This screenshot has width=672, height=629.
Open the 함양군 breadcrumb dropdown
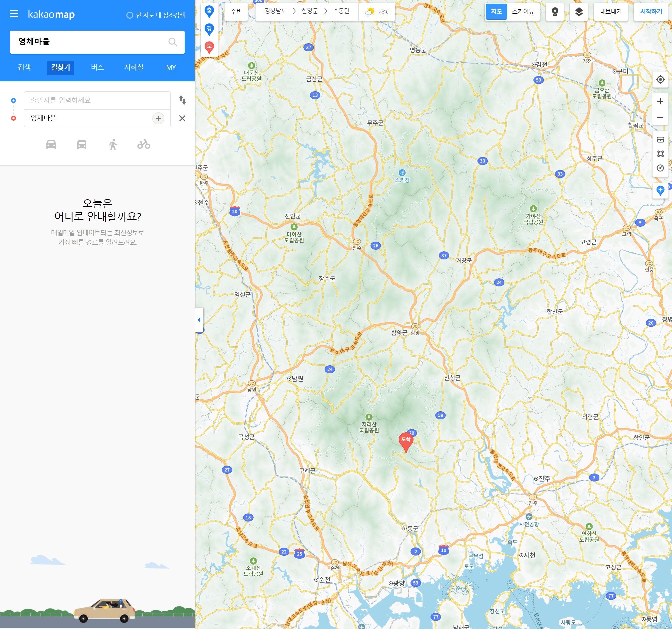pyautogui.click(x=309, y=11)
